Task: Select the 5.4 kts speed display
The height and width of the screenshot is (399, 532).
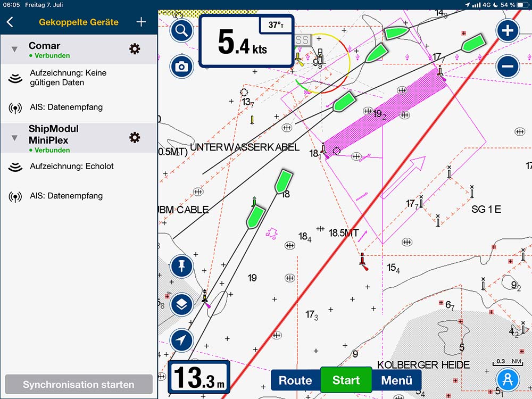Action: point(246,41)
